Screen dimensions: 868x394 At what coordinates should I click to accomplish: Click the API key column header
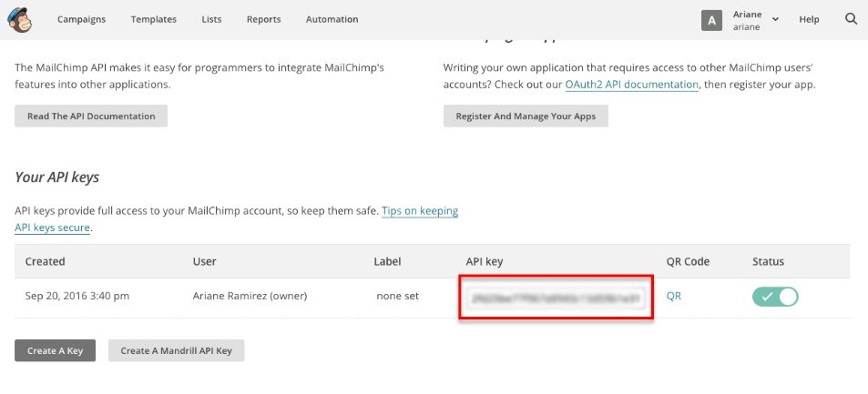coord(485,262)
